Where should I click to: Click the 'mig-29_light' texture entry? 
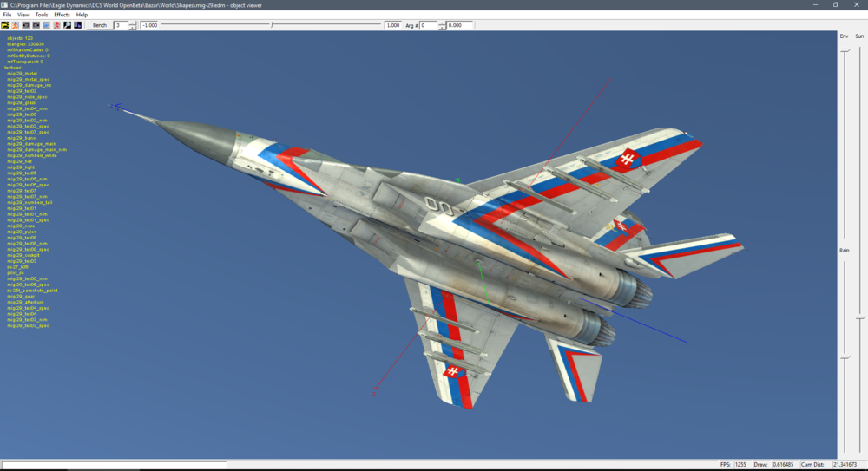(x=21, y=167)
